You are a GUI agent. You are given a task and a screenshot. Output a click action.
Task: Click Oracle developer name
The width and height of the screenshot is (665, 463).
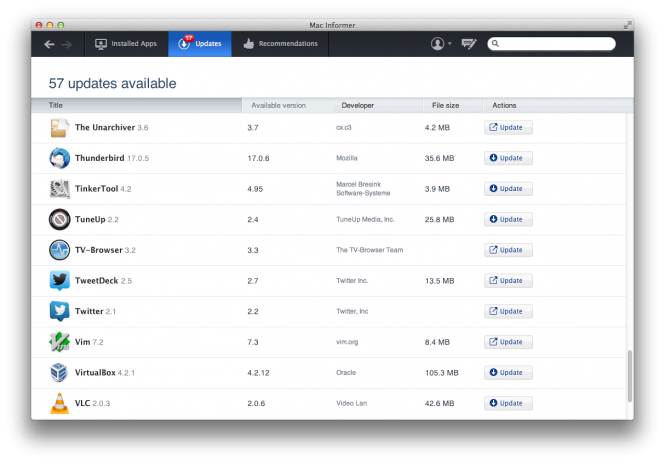(x=346, y=373)
